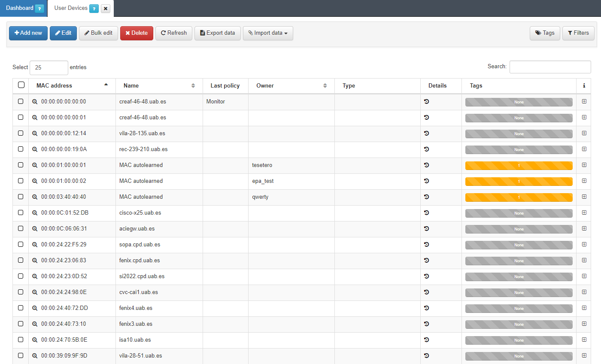Screen dimensions: 601x364
Task: Select checkbox for qwerty owner row
Action: pyautogui.click(x=21, y=197)
